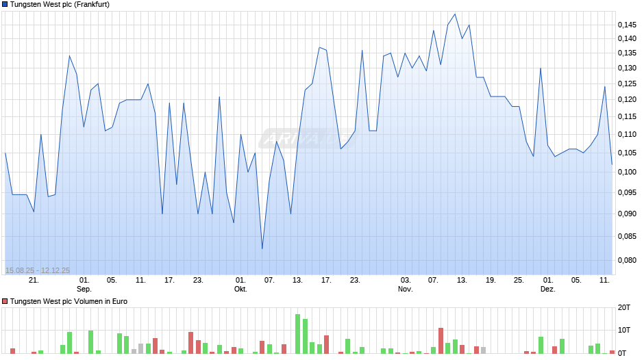Screen dimensions: 644x360
Task: Click the price line's peak near 13. Nov.
Action: click(455, 14)
